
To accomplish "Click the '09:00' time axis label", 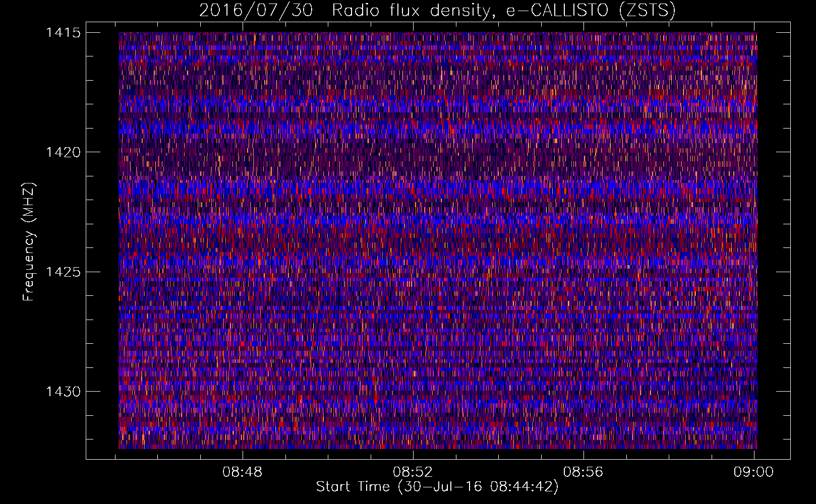I will click(753, 472).
